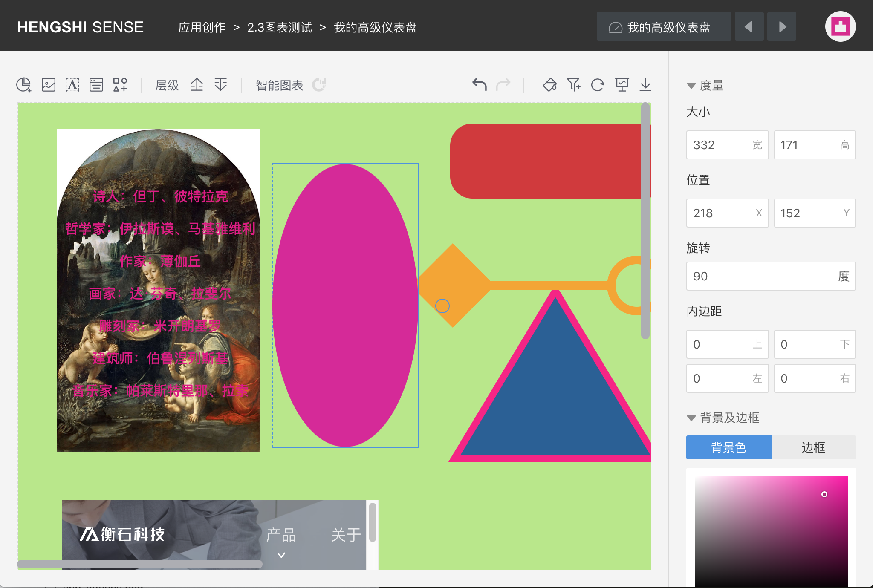Screen dimensions: 873x588
Task: Add a text box with the A icon
Action: tap(72, 85)
